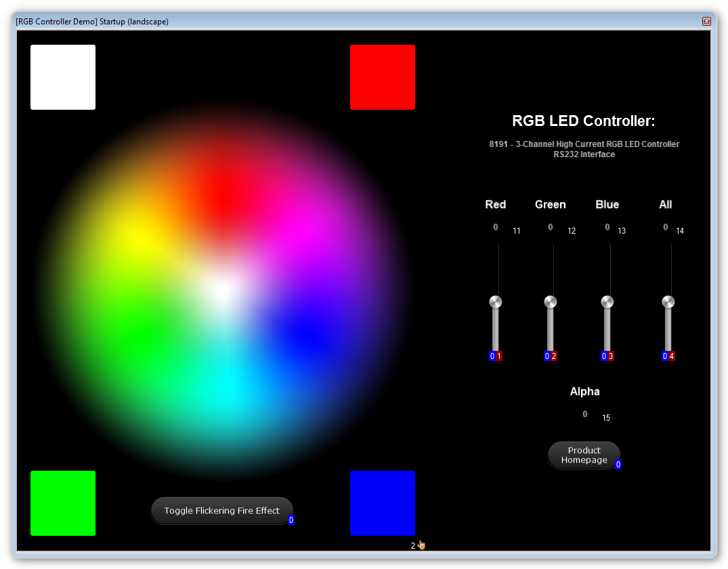Select the white color swatch
The image size is (728, 569).
[62, 77]
